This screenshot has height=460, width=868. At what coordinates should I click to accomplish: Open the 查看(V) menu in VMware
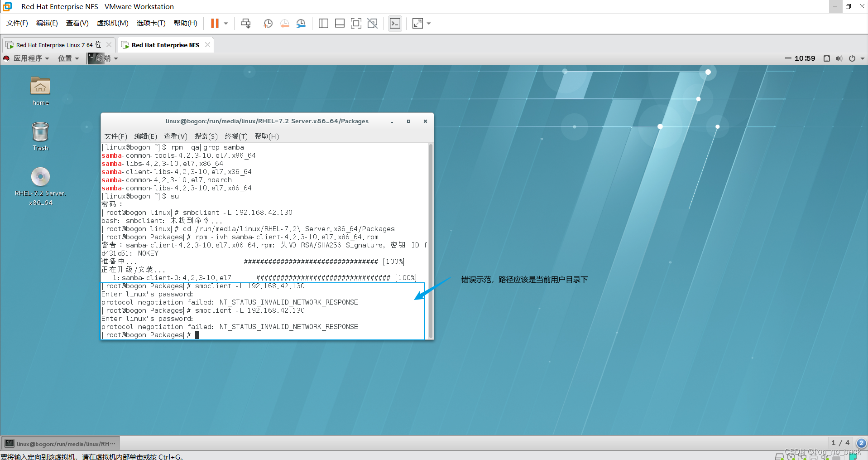point(77,23)
